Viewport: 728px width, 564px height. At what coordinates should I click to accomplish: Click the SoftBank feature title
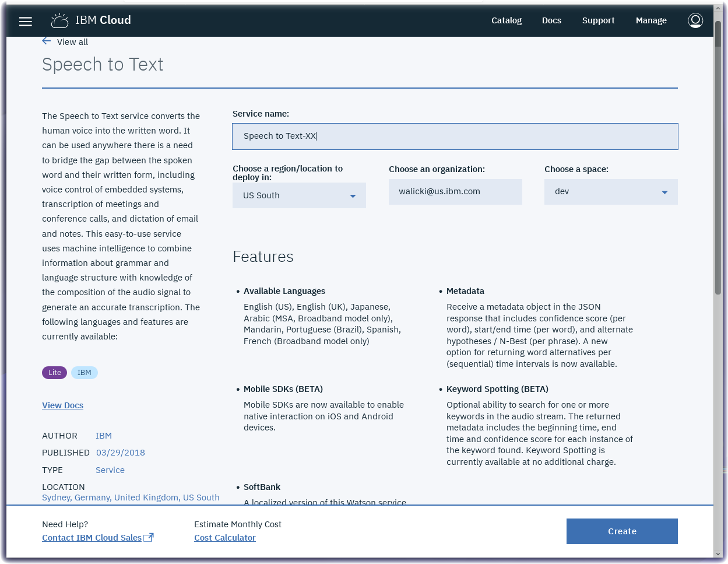pos(262,487)
